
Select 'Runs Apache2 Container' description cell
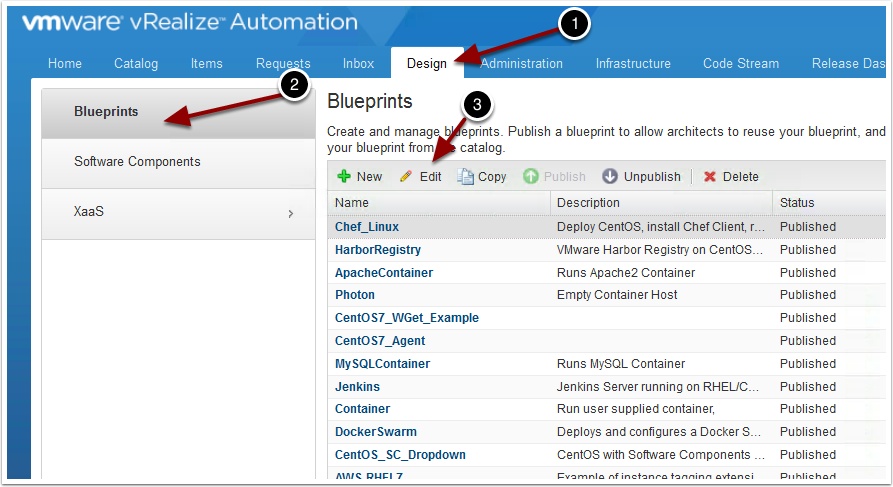tap(626, 272)
